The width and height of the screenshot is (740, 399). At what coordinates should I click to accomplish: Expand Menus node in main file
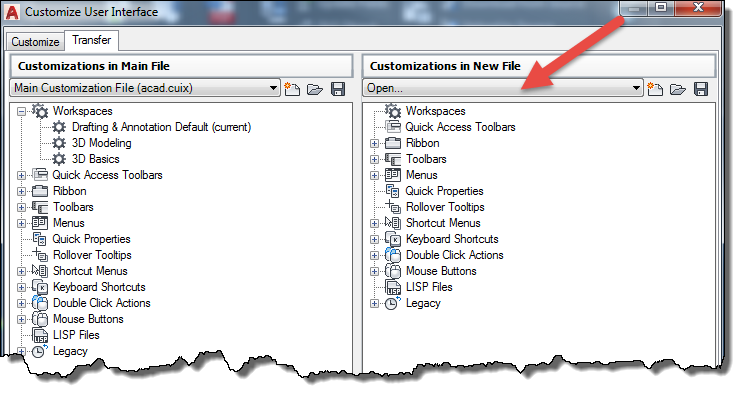[21, 223]
